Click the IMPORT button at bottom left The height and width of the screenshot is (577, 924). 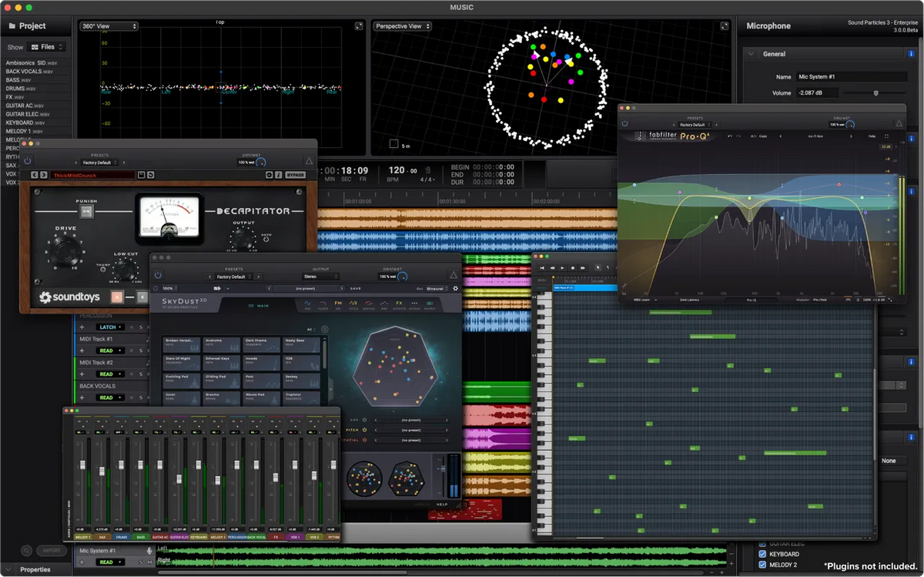click(x=52, y=550)
